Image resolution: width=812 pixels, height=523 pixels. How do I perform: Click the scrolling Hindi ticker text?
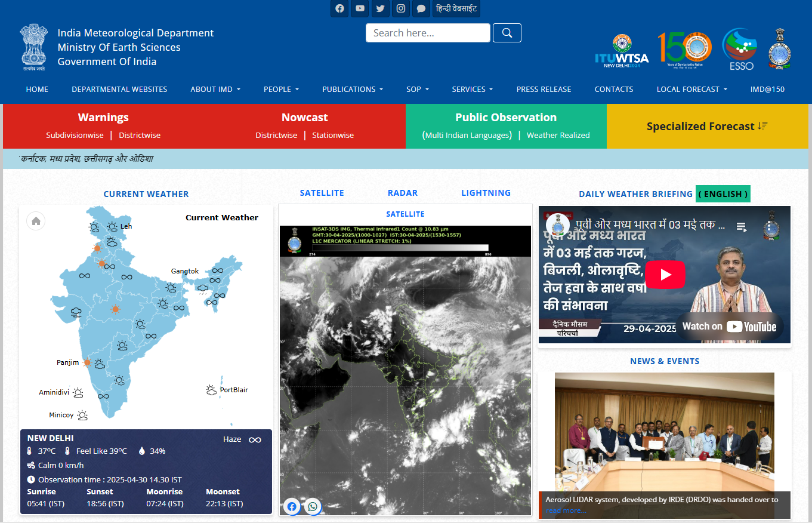[x=87, y=159]
